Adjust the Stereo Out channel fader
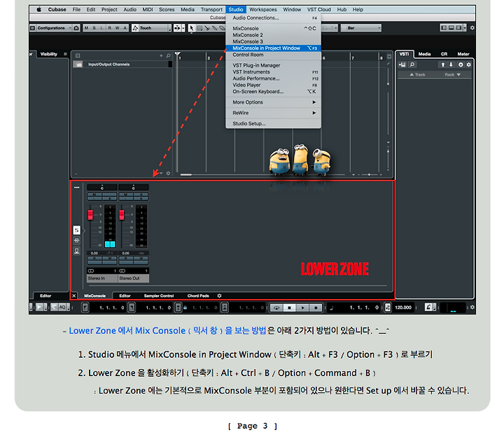The image size is (504, 442). [122, 214]
